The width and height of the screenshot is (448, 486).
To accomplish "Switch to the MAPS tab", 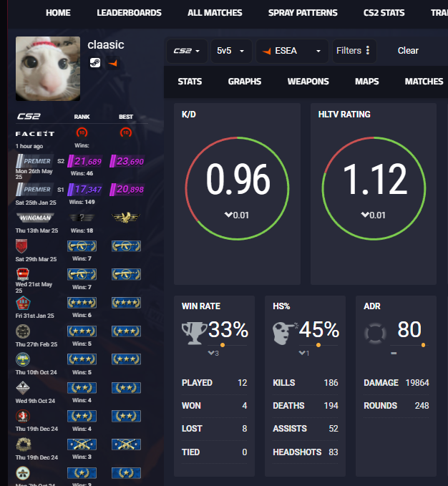I will click(x=367, y=82).
